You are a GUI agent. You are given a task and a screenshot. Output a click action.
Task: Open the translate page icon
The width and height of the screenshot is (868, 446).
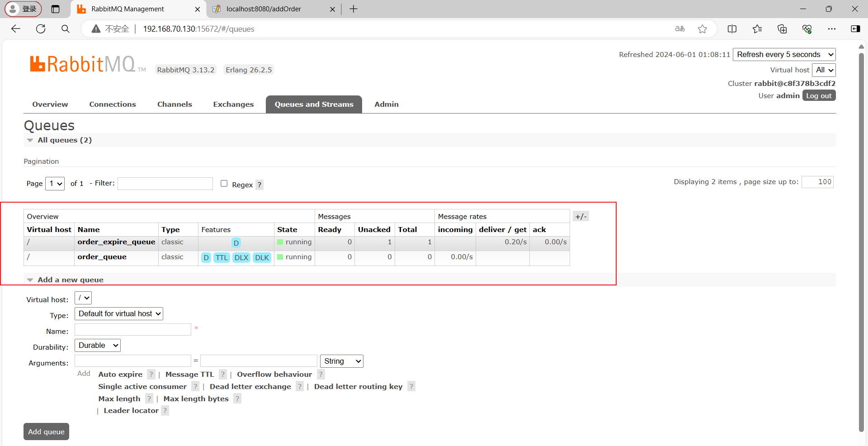(679, 29)
